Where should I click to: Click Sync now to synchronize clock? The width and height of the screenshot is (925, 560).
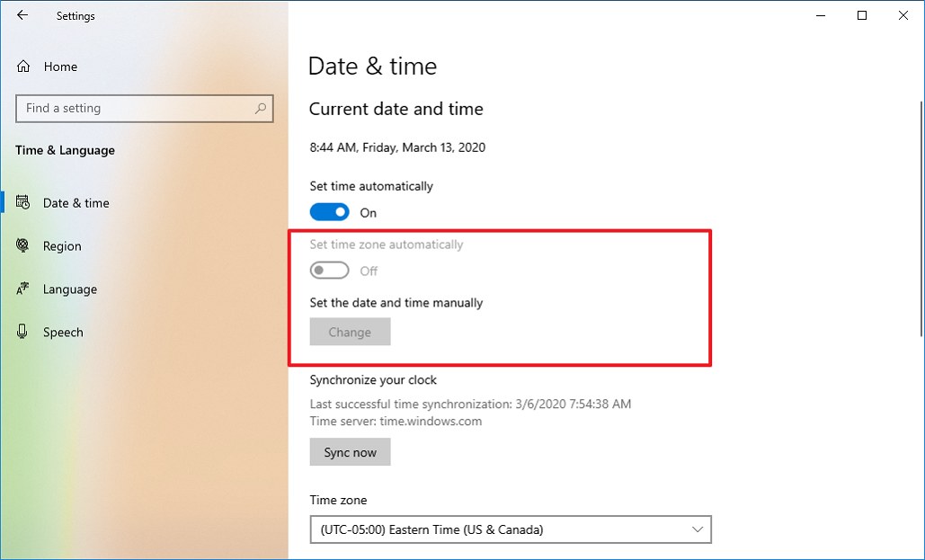pos(350,452)
